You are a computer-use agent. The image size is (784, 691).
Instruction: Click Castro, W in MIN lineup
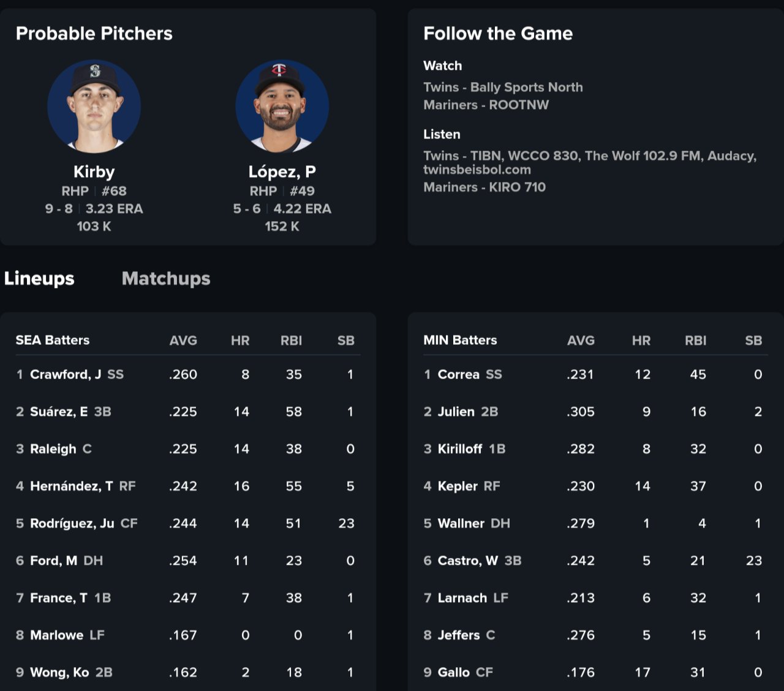click(x=468, y=561)
